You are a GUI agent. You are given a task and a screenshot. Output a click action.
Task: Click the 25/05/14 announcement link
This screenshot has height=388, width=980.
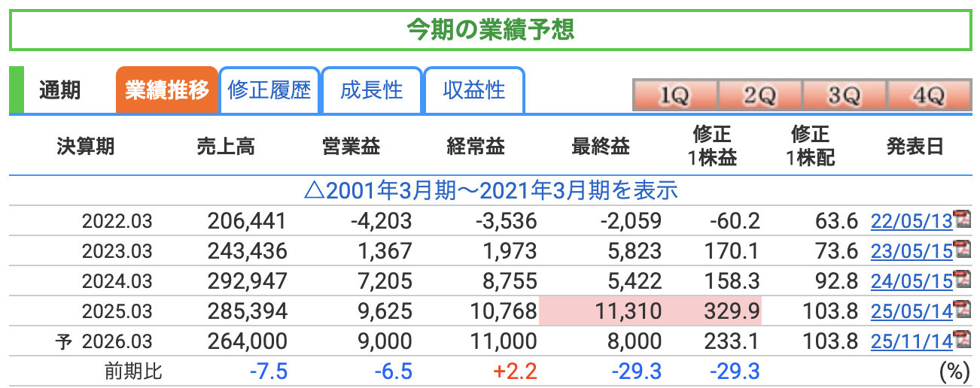(911, 311)
